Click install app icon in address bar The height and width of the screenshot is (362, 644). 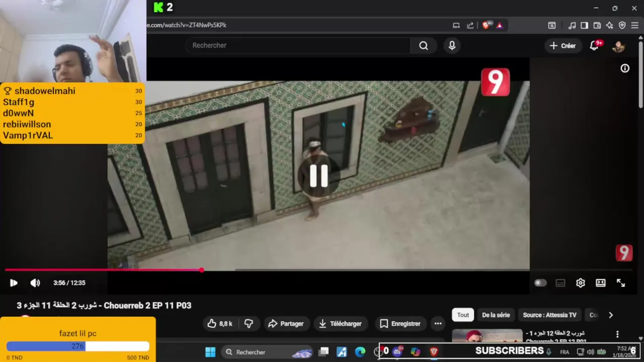coord(456,25)
